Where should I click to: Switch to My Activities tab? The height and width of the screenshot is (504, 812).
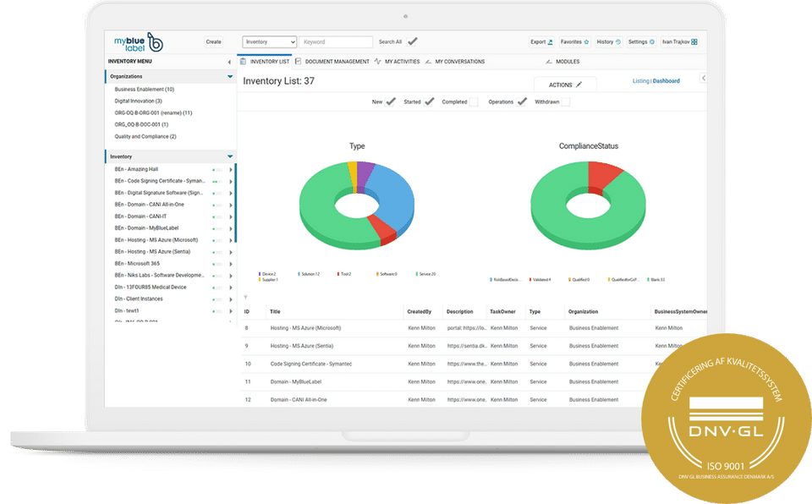click(x=398, y=62)
